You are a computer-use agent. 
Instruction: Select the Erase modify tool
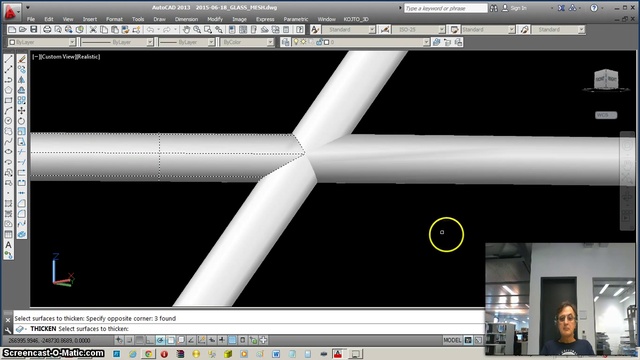[22, 59]
